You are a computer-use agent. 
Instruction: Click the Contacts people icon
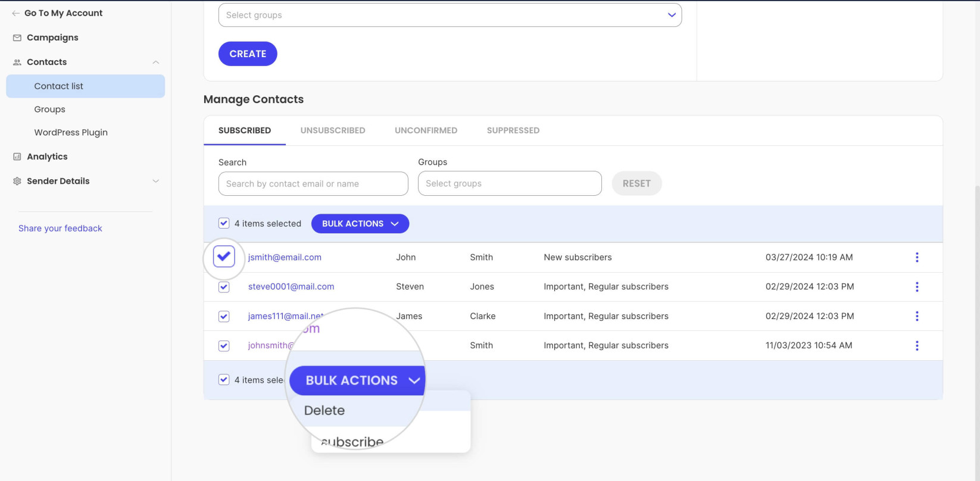pos(17,62)
